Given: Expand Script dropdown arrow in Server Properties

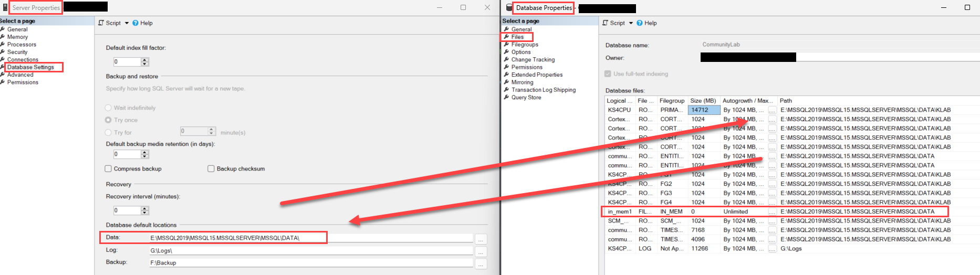Looking at the screenshot, I should [126, 23].
